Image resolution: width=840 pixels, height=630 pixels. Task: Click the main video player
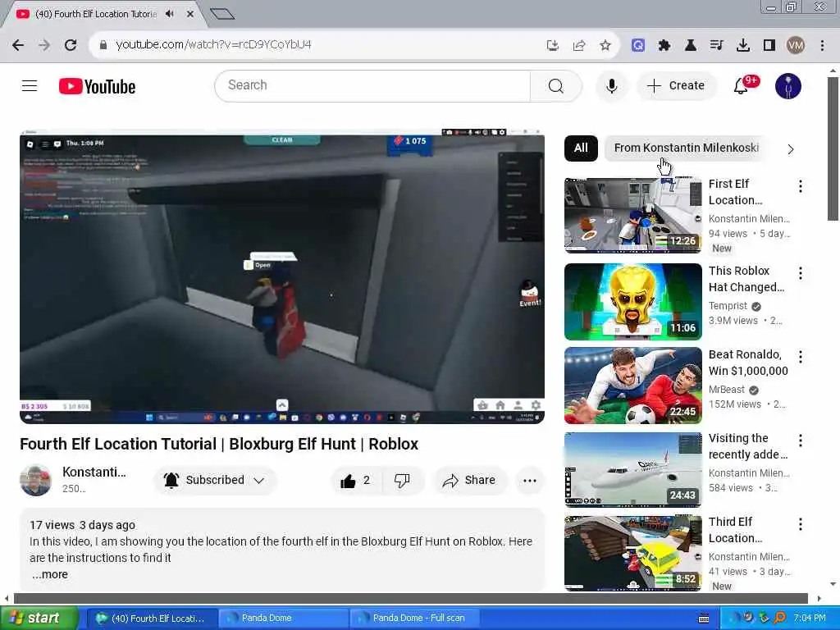point(282,276)
